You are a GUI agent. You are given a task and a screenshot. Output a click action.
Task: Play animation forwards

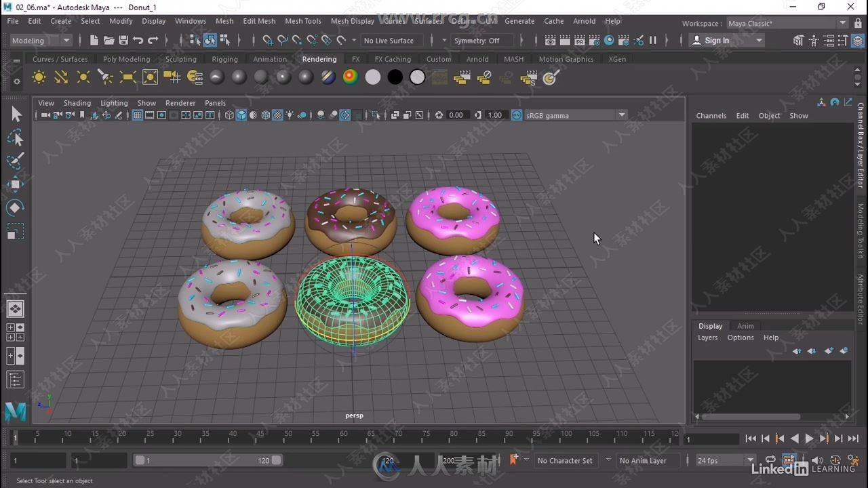[x=809, y=439]
